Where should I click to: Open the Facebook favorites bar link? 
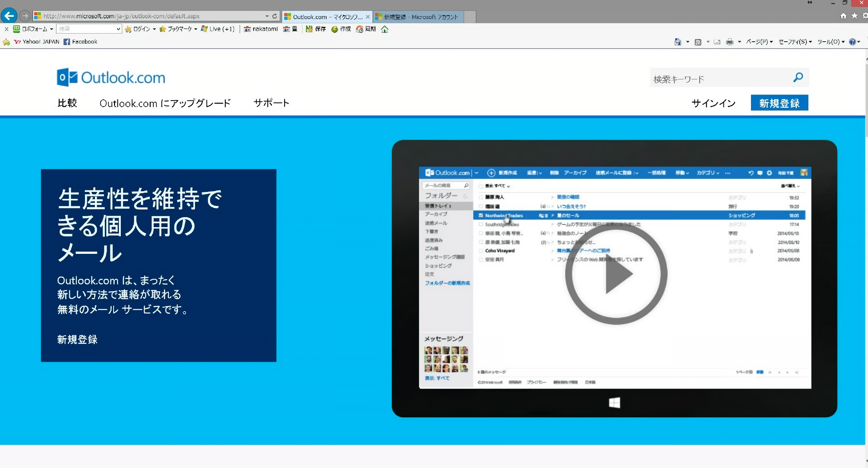tap(80, 42)
